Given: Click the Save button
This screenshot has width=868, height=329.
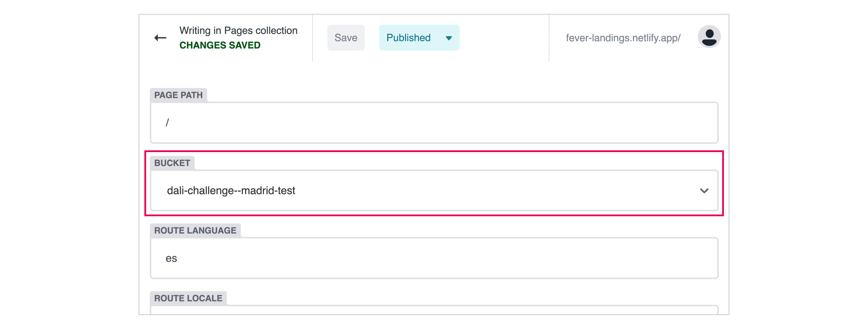Looking at the screenshot, I should [x=346, y=38].
